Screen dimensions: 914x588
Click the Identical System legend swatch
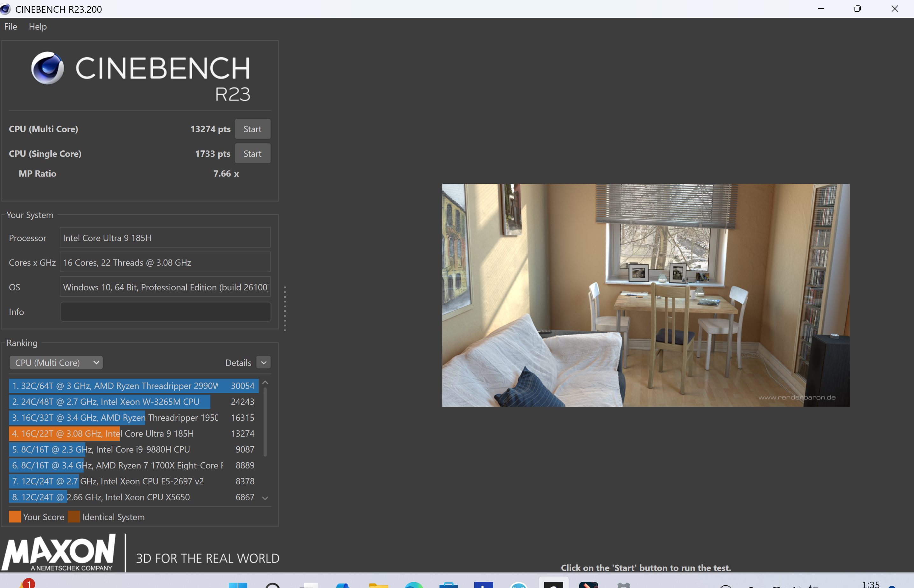[x=74, y=516]
